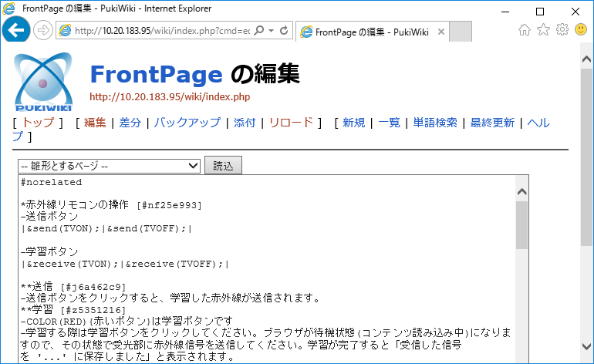The image size is (594, 364).
Task: Expand the template page dropdown
Action: tap(110, 166)
